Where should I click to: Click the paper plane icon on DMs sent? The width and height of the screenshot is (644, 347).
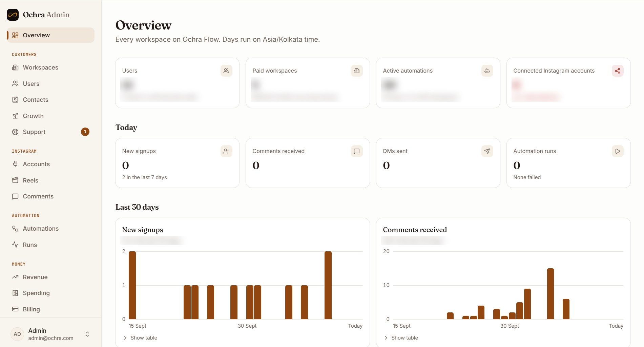coord(487,151)
